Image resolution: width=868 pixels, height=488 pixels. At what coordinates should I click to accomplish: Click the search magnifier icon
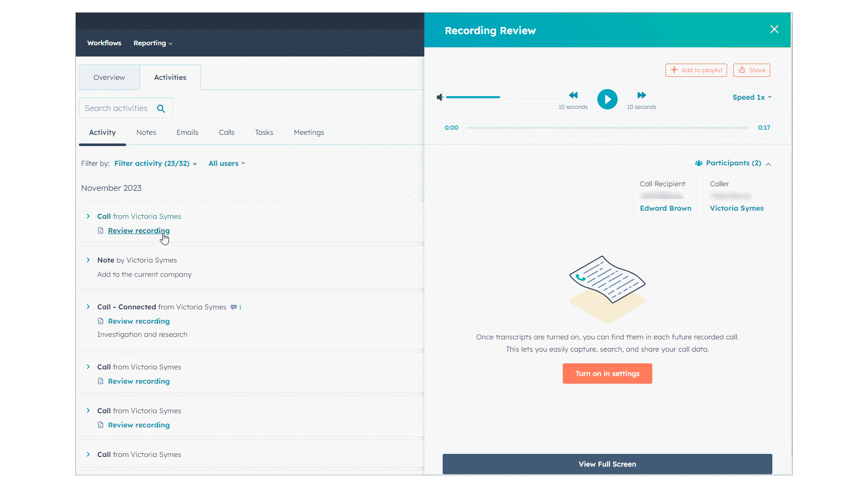pyautogui.click(x=161, y=108)
